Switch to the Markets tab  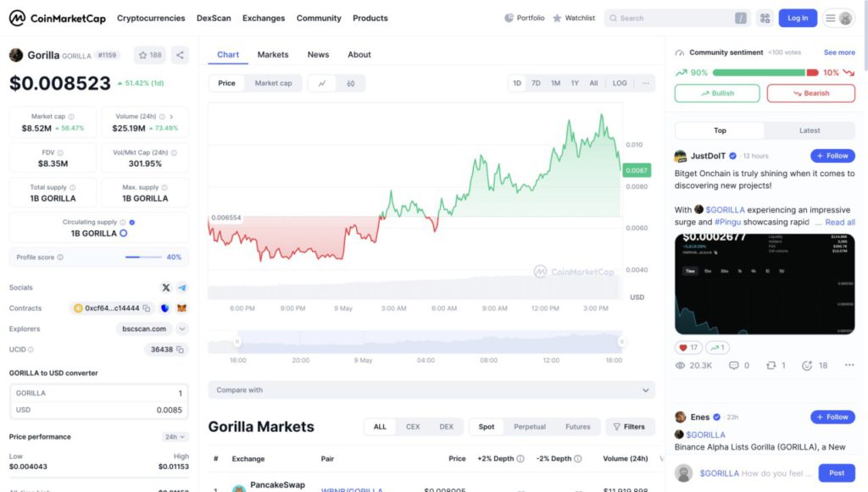pyautogui.click(x=273, y=54)
